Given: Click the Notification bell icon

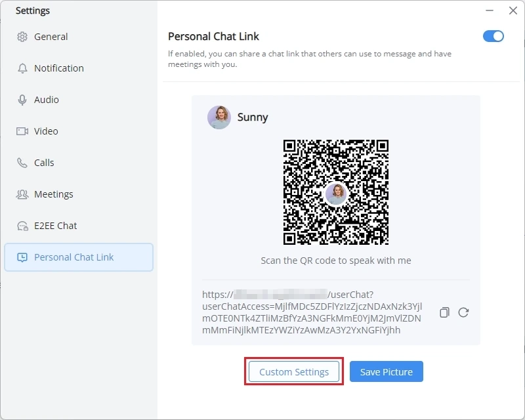Looking at the screenshot, I should (22, 68).
